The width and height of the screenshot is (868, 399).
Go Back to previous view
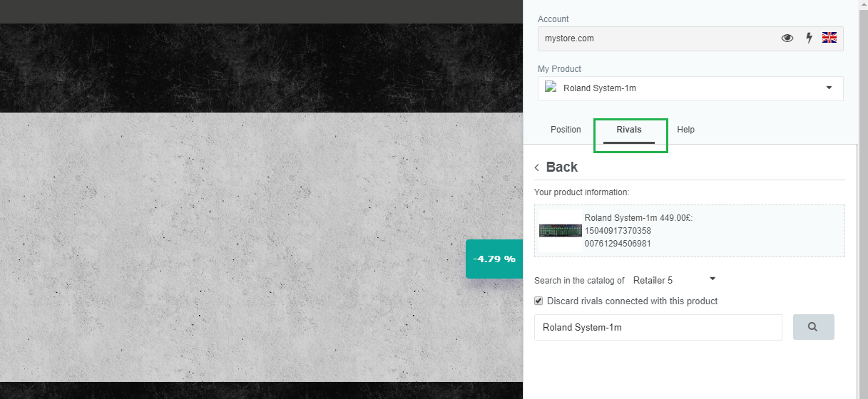(561, 167)
